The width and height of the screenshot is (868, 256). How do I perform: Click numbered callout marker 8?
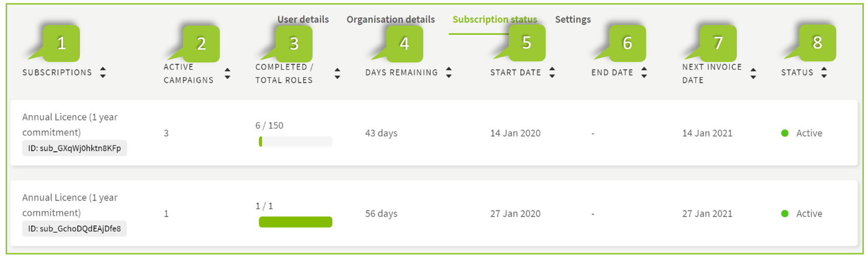pyautogui.click(x=817, y=43)
